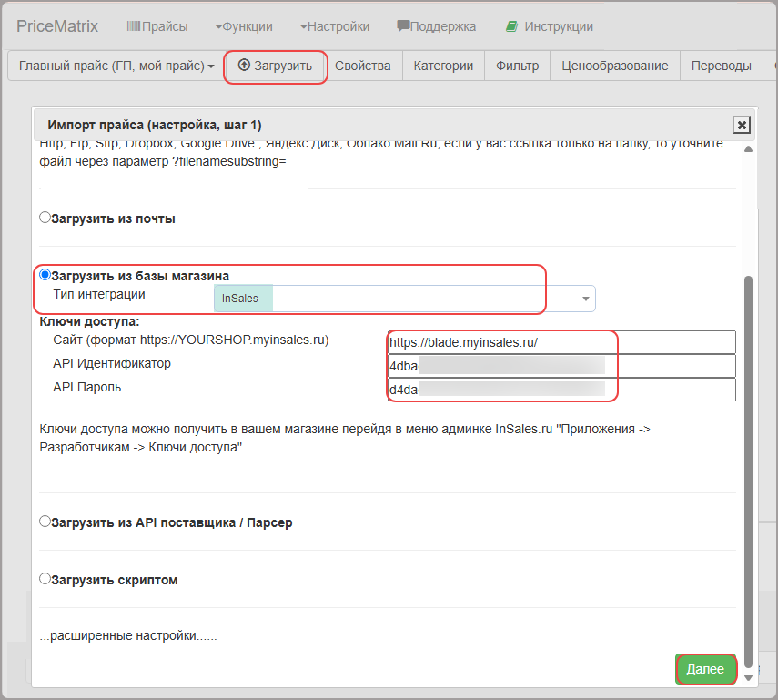Switch to the Переводы tab
Screen dimensions: 778x700
[x=721, y=66]
